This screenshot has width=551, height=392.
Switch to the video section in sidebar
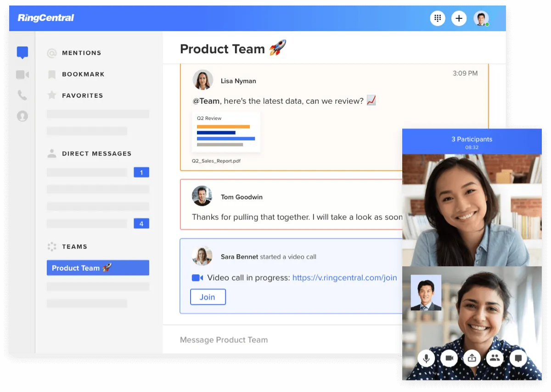(22, 74)
